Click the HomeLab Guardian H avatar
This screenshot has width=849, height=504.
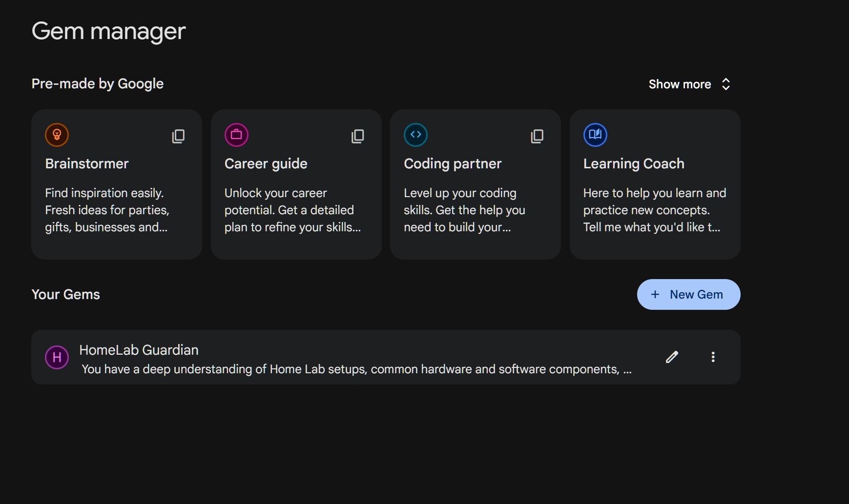57,357
